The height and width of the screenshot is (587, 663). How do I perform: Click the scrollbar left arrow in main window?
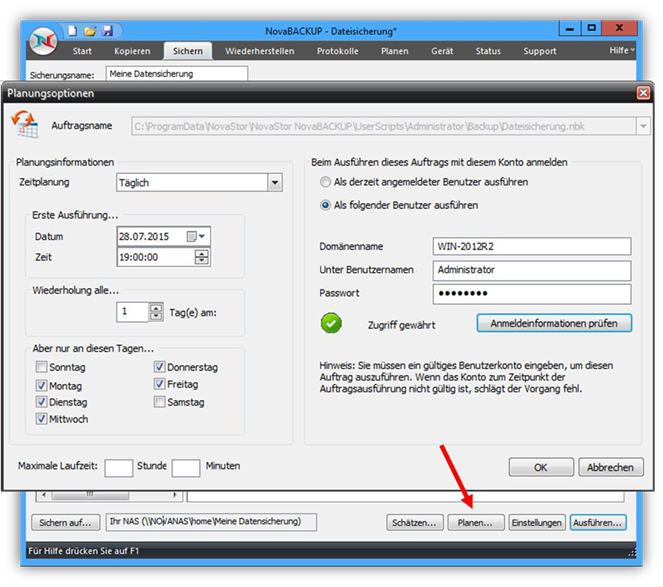point(44,495)
